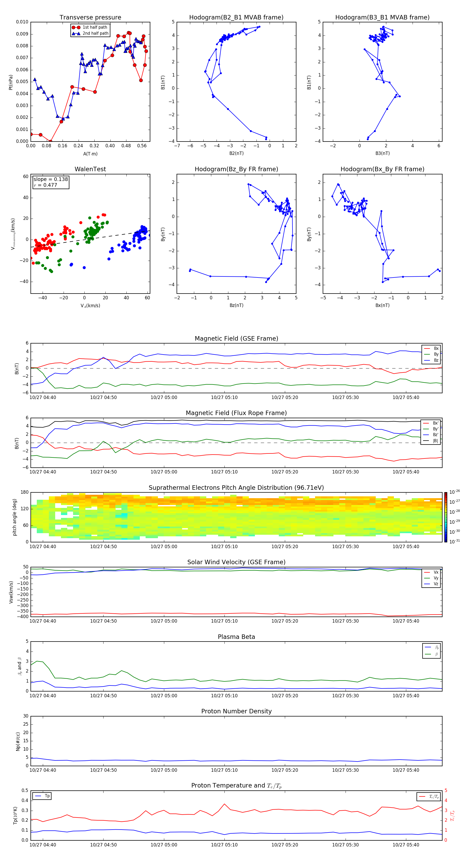Click the dashed regression line in WalenTest
Image resolution: width=473 pixels, height=868 pixels.
pos(90,239)
